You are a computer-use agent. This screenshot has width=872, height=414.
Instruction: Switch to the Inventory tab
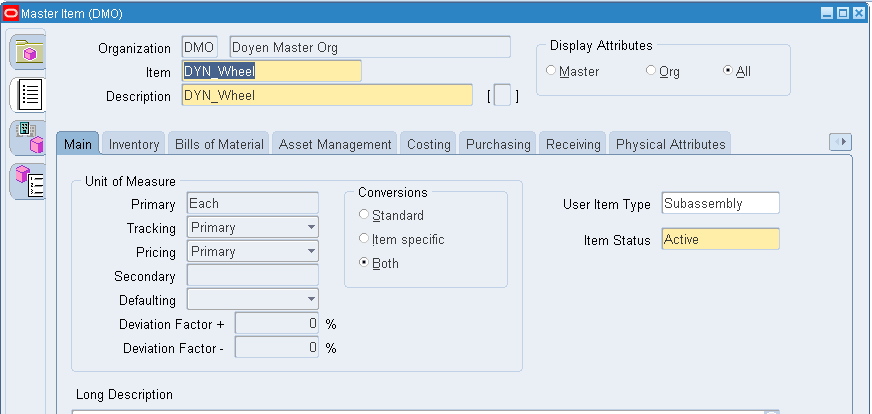134,144
